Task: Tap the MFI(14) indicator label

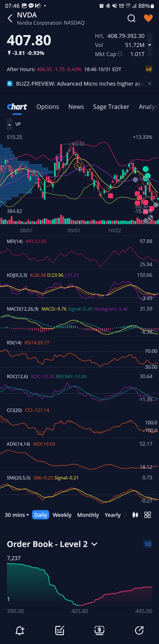Action: [15, 241]
